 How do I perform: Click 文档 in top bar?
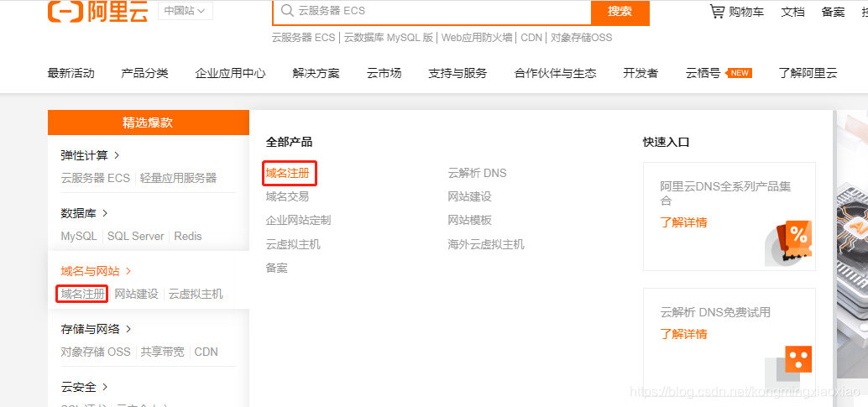coord(792,12)
